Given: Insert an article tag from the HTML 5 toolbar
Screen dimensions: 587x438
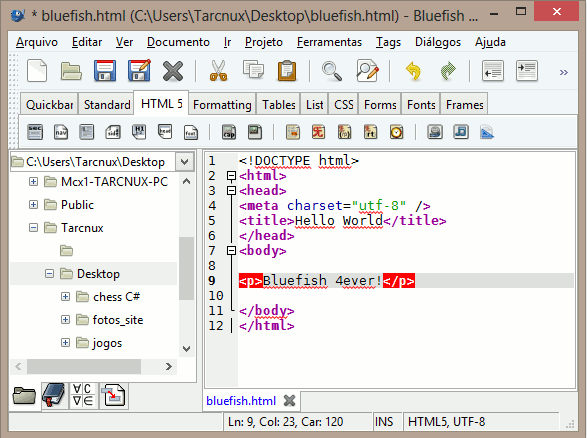Looking at the screenshot, I should pos(86,132).
